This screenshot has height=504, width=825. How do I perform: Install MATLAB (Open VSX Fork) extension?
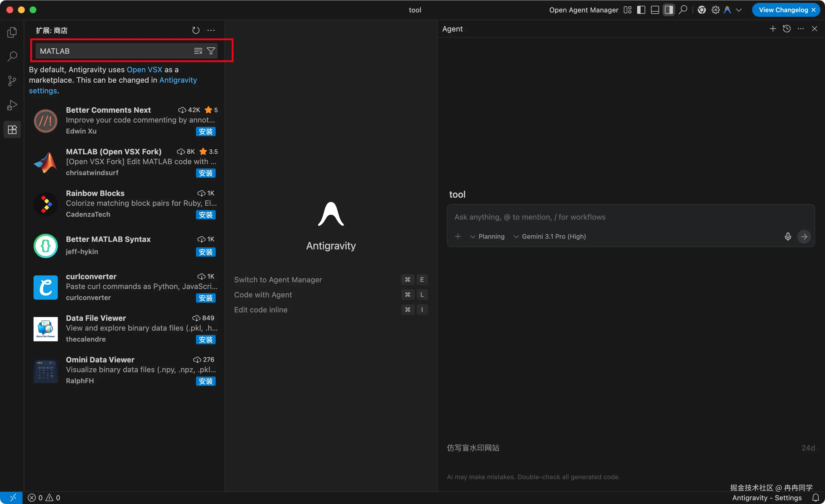coord(206,173)
